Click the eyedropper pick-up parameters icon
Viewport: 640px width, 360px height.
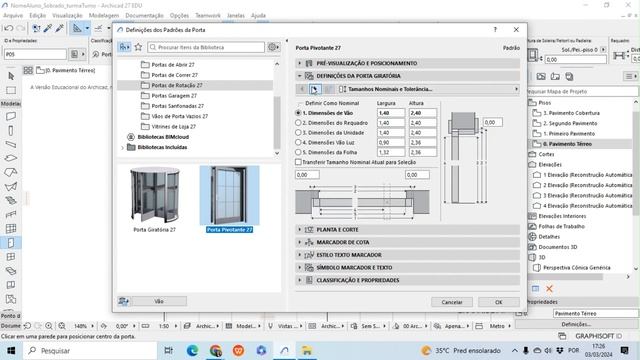click(x=48, y=28)
